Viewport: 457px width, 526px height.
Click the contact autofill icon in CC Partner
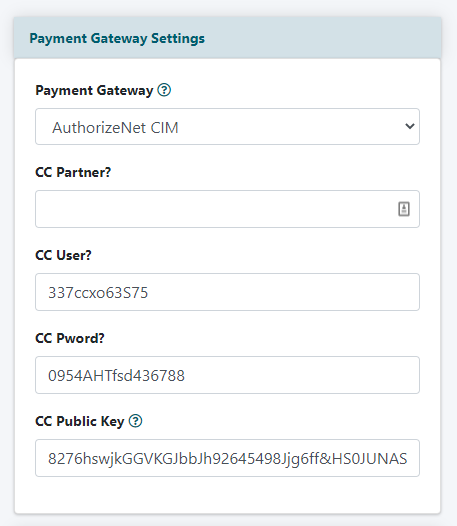(x=404, y=209)
